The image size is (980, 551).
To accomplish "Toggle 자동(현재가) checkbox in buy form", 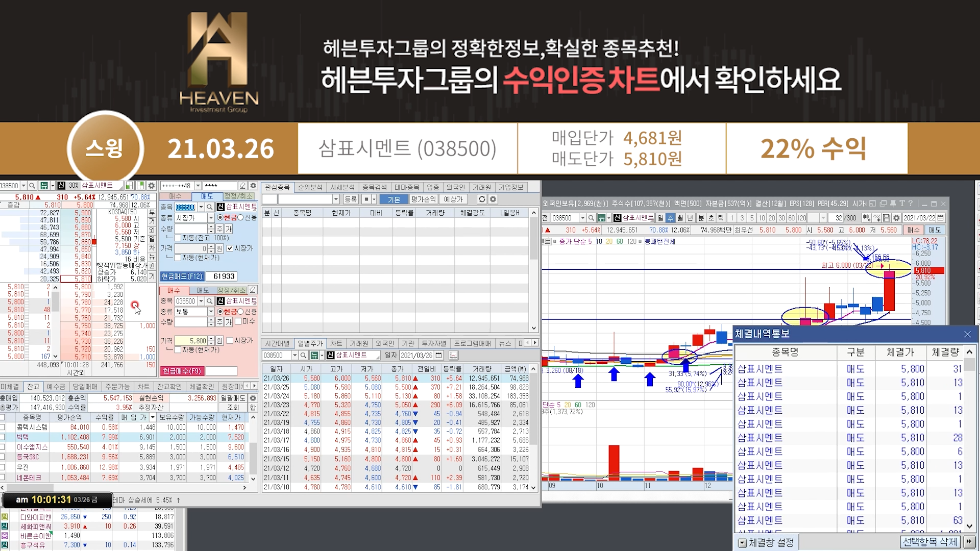I will pos(178,350).
